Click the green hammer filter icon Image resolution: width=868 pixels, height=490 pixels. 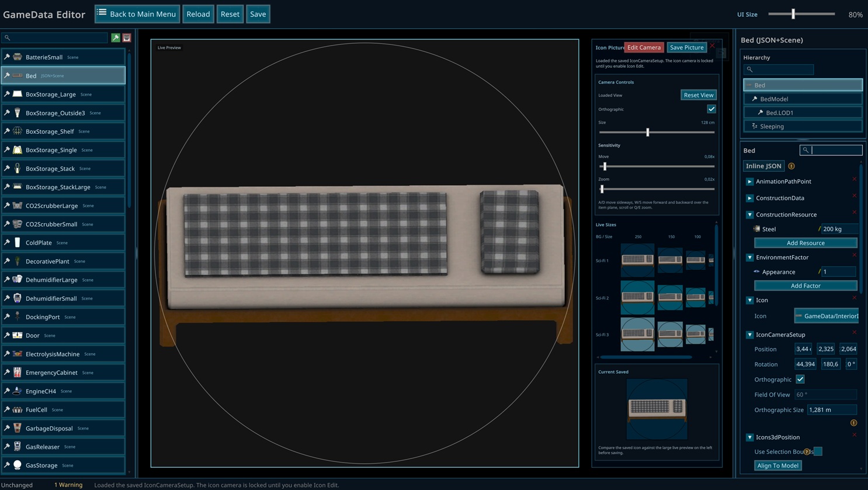tap(116, 38)
